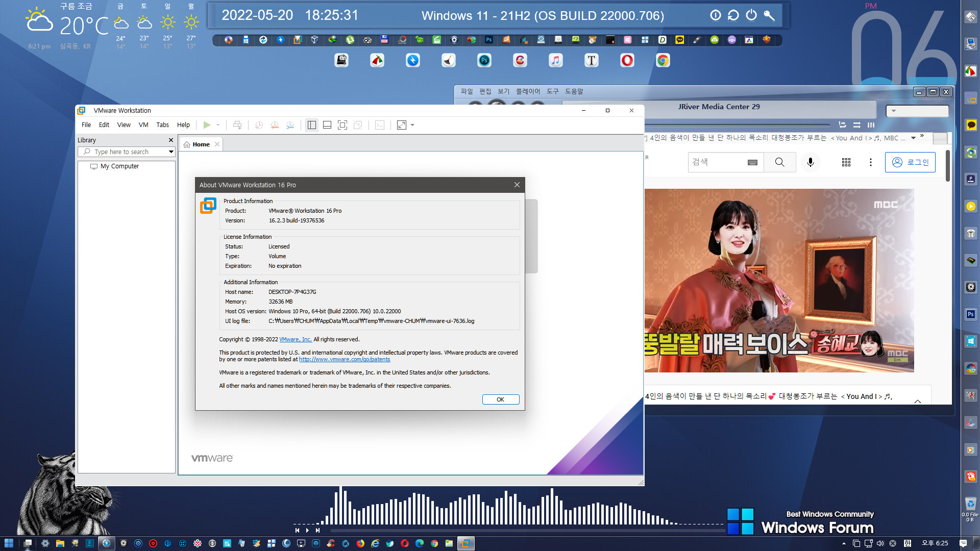Open the Help menu in VMware

183,125
